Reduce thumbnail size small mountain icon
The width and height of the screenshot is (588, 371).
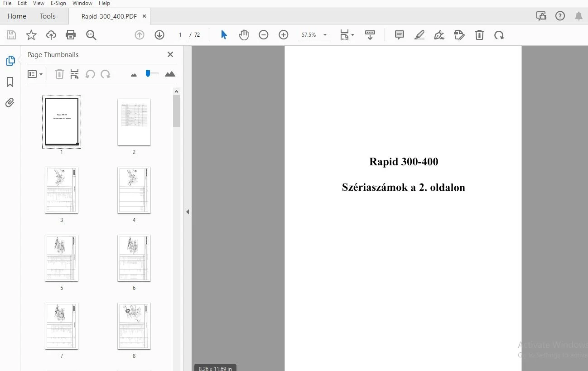point(134,75)
